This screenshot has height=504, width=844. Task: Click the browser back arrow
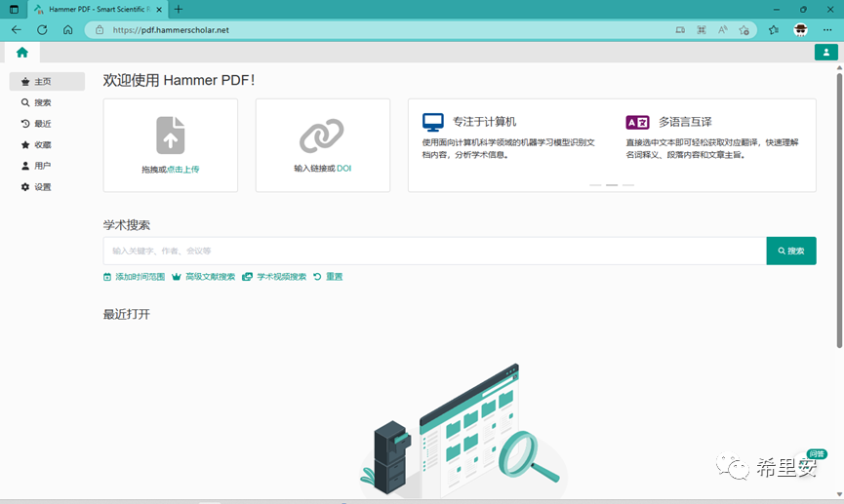pyautogui.click(x=17, y=30)
